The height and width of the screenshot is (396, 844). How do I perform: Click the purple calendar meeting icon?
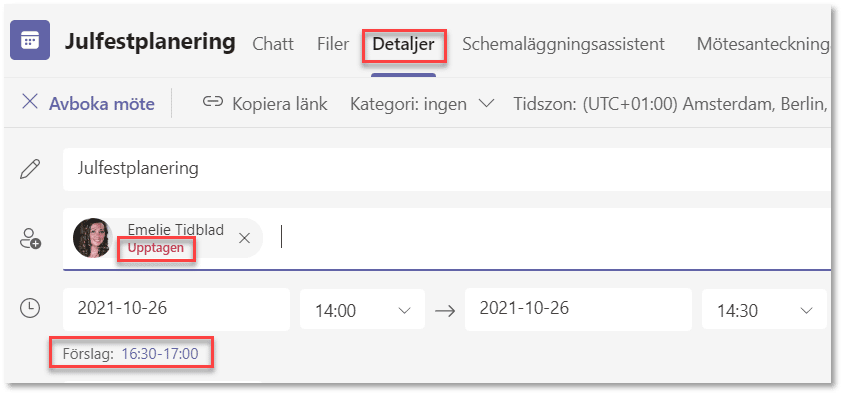point(30,40)
